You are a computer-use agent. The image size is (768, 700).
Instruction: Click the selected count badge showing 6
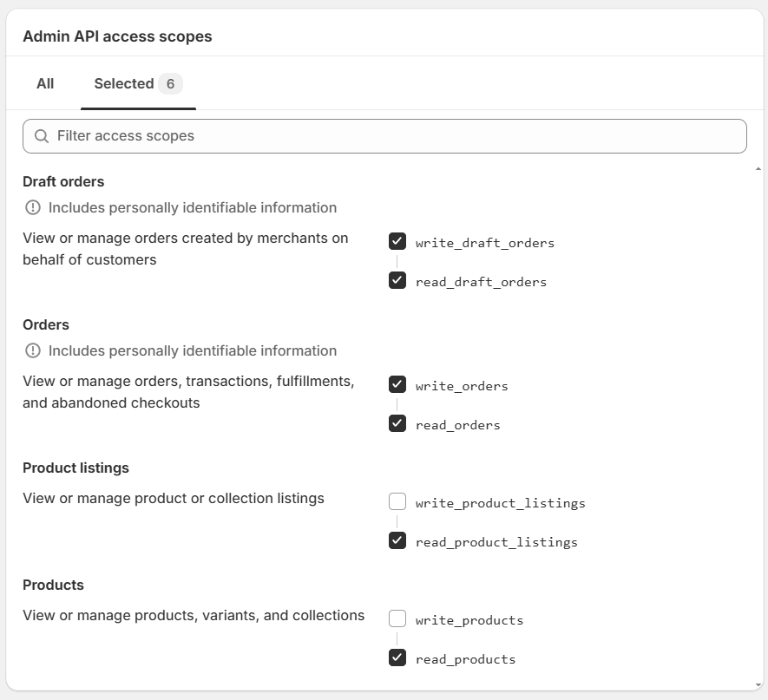coord(170,83)
